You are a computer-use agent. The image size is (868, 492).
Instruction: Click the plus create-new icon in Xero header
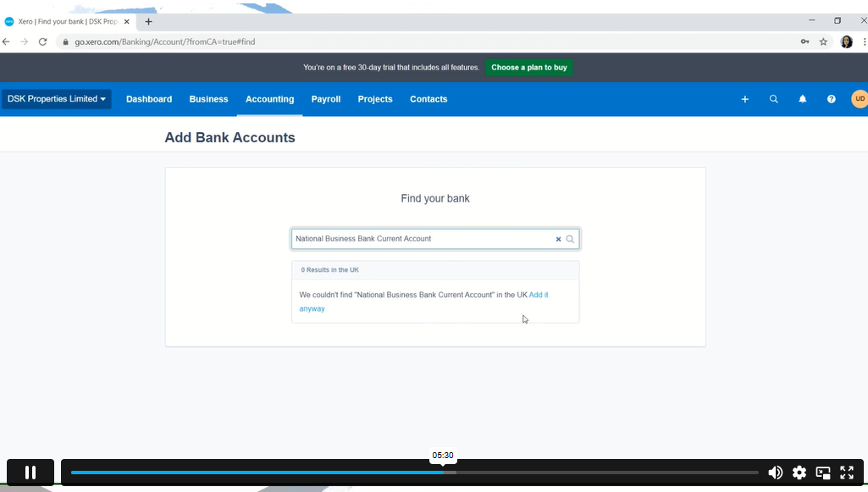click(x=745, y=99)
